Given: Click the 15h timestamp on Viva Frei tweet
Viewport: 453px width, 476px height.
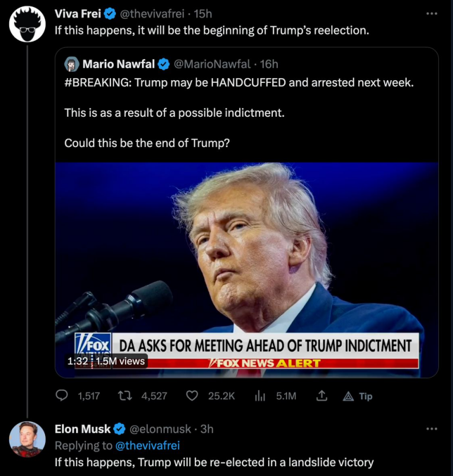Looking at the screenshot, I should click(204, 14).
